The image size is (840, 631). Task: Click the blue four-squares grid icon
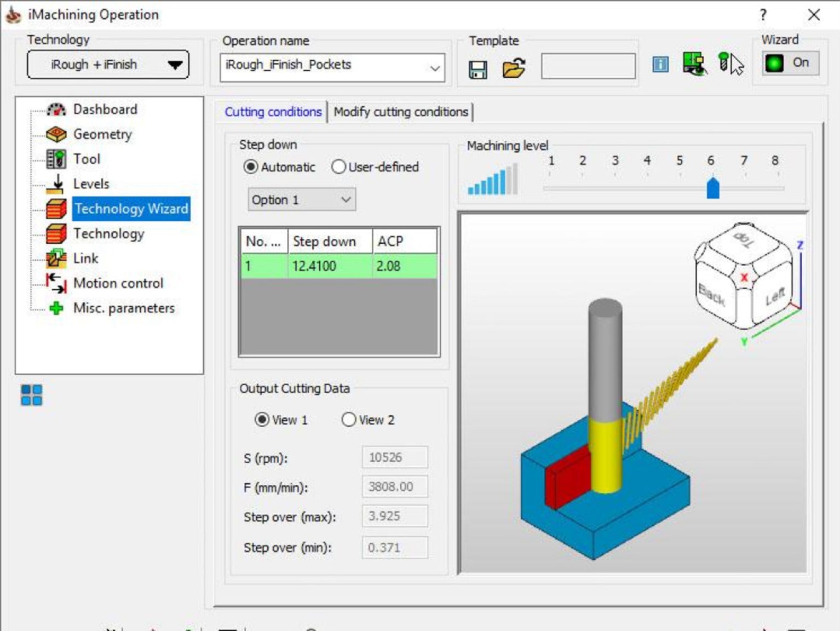coord(32,395)
